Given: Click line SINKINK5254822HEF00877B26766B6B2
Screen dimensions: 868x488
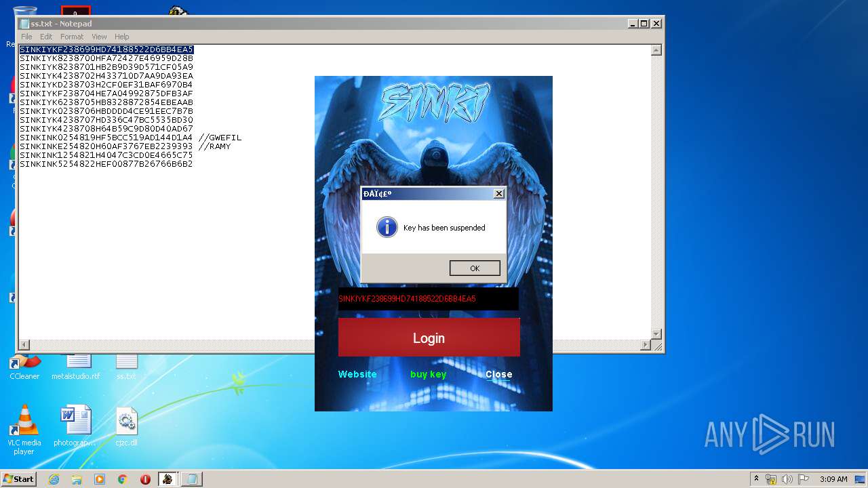Looking at the screenshot, I should [x=106, y=164].
